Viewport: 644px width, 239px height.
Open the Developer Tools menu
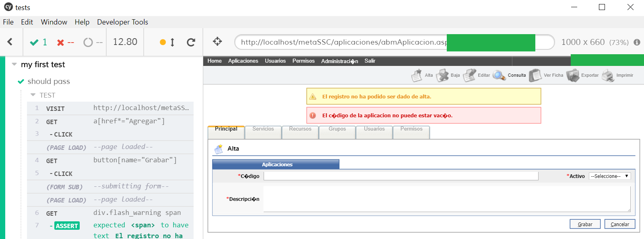[x=122, y=22]
